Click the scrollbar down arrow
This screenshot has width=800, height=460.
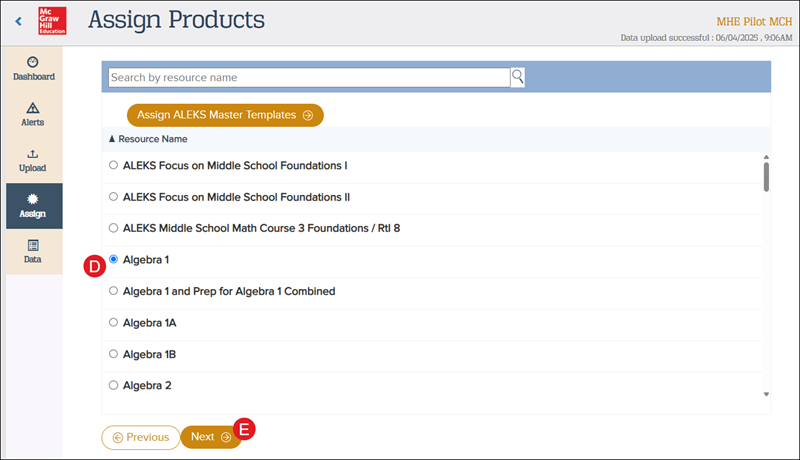pos(766,394)
